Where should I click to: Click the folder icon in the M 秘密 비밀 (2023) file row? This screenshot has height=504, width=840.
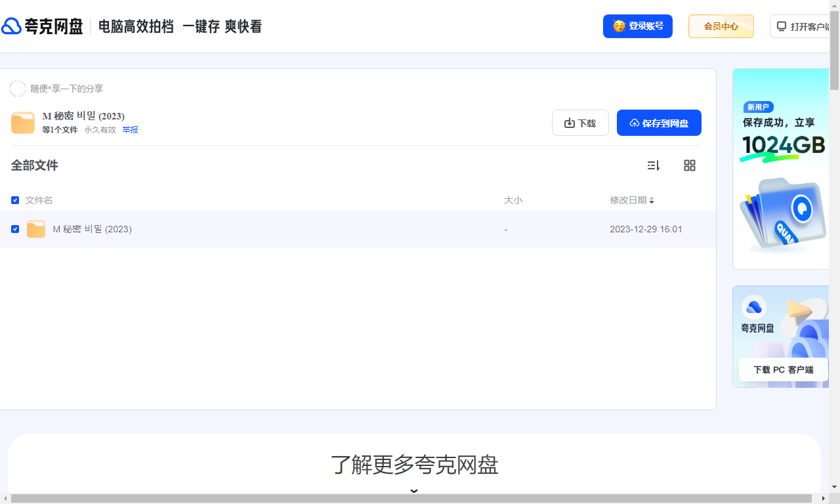tap(36, 229)
